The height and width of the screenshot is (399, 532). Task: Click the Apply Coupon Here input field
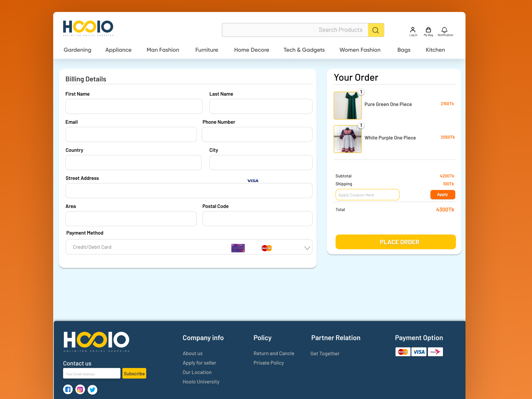click(367, 195)
